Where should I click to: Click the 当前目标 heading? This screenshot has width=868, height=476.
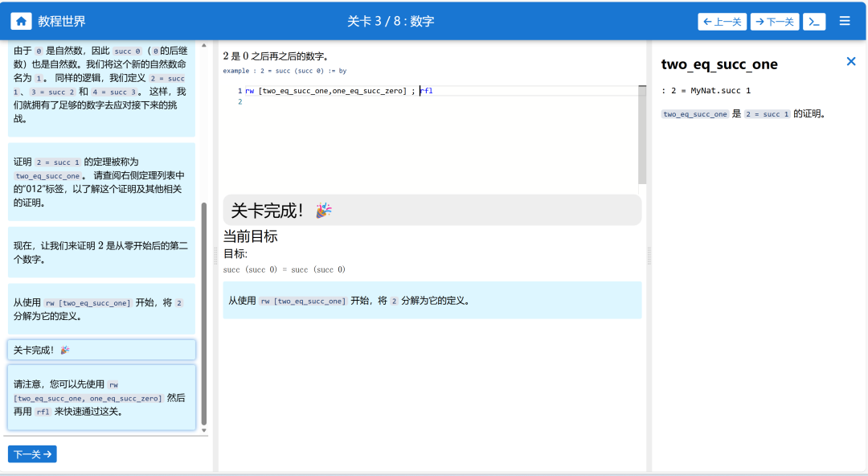click(x=250, y=236)
